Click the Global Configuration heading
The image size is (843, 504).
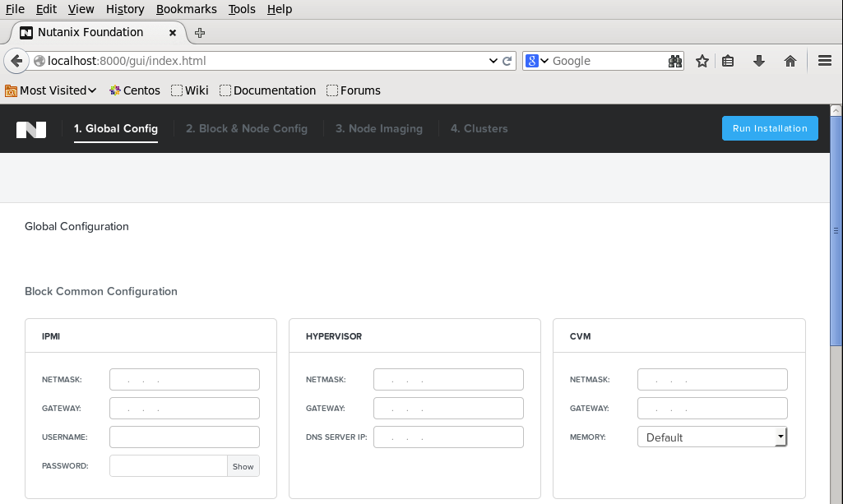click(x=76, y=226)
